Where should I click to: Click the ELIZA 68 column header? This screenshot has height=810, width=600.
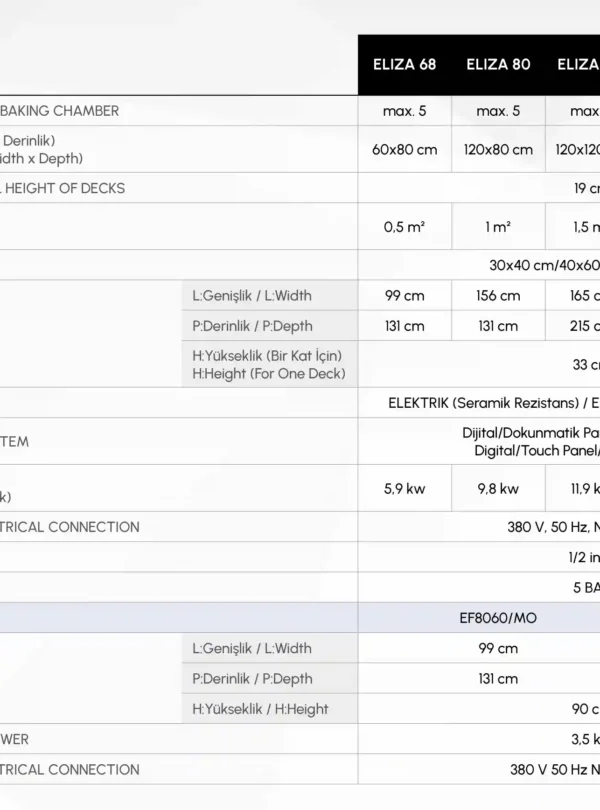404,65
